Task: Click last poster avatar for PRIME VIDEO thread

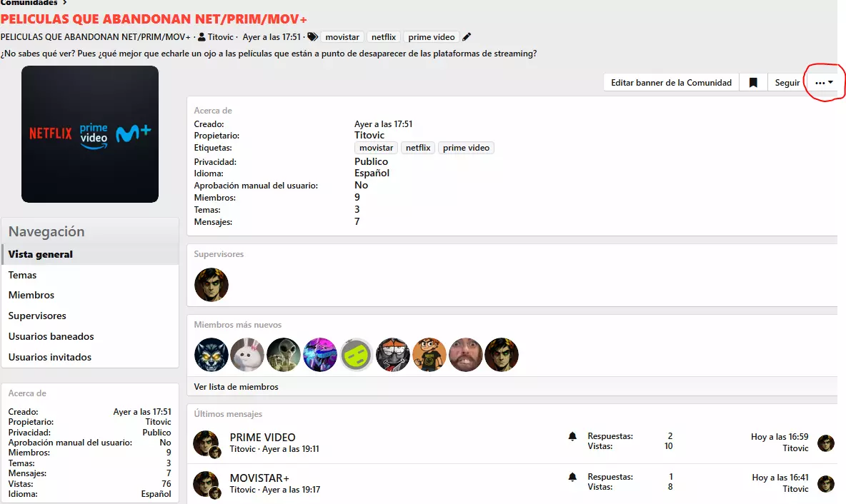Action: point(826,443)
